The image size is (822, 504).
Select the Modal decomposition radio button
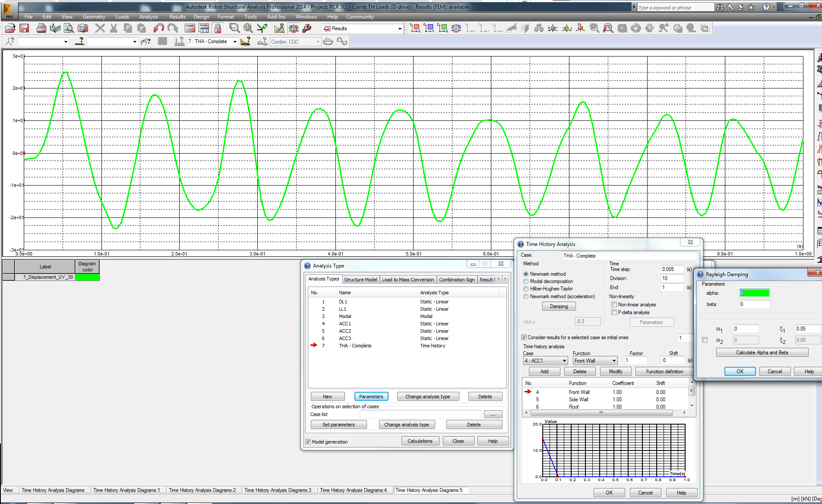pos(525,281)
